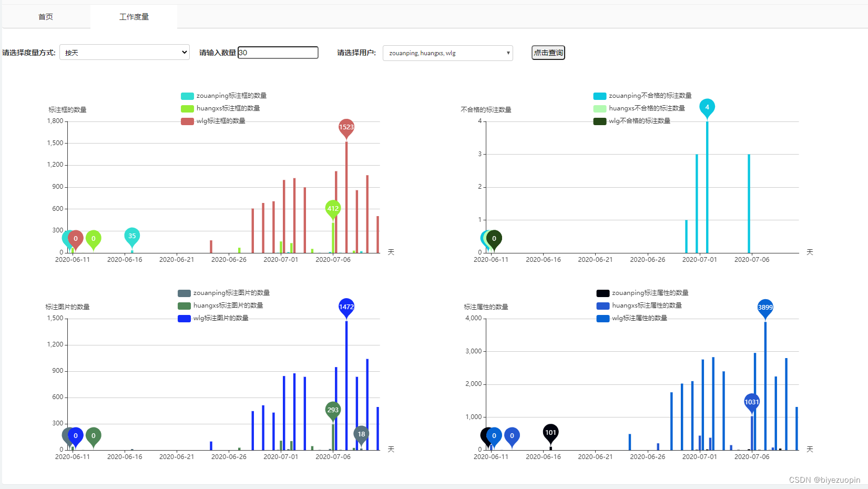Viewport: 868px width, 489px height.
Task: Toggle huangxs不合格的标注数量 legend item
Action: point(639,108)
